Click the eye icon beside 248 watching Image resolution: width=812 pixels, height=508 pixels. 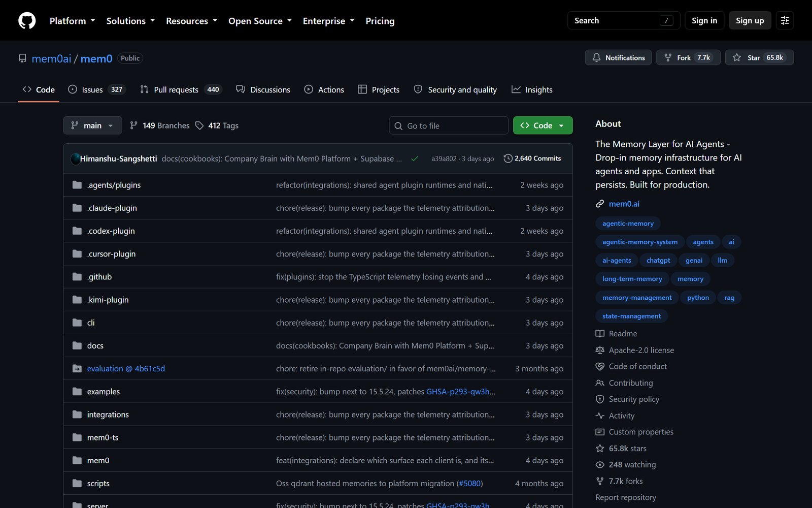click(600, 465)
